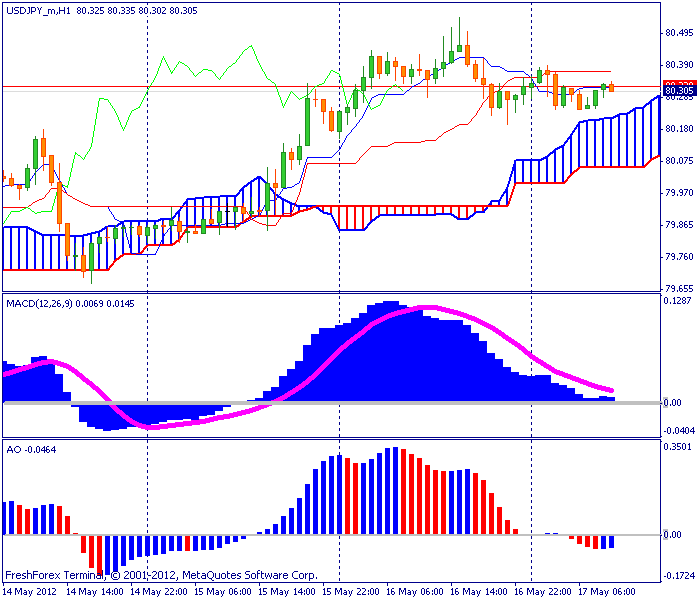Select the current price tag 80.305
This screenshot has width=700, height=600.
click(679, 91)
